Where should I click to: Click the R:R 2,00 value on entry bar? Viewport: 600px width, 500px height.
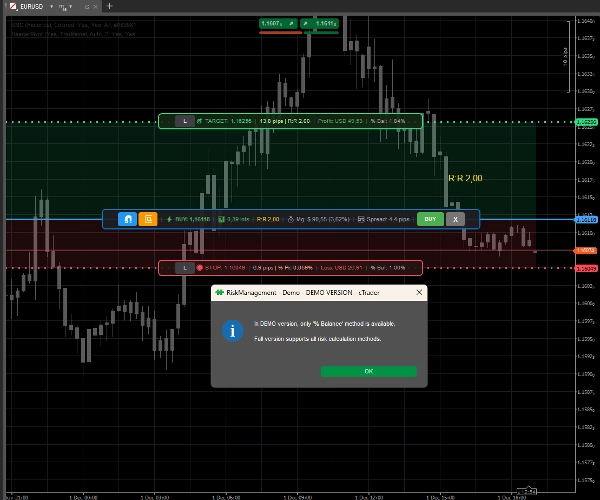(268, 219)
